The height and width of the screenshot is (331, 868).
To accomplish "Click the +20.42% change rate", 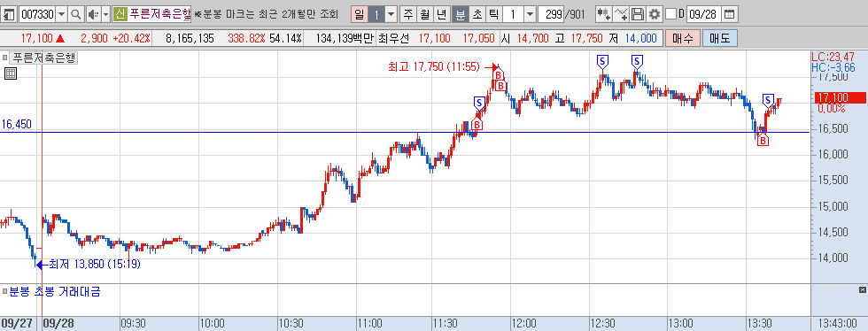I will 131,39.
